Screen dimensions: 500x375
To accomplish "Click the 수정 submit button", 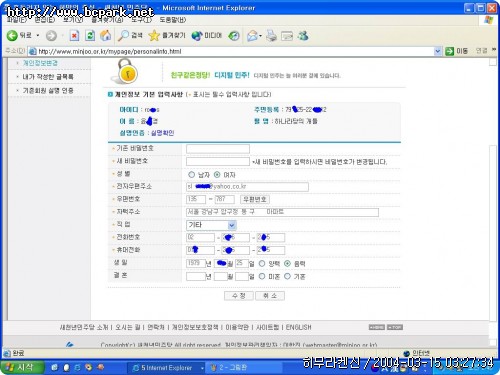I will (x=239, y=296).
